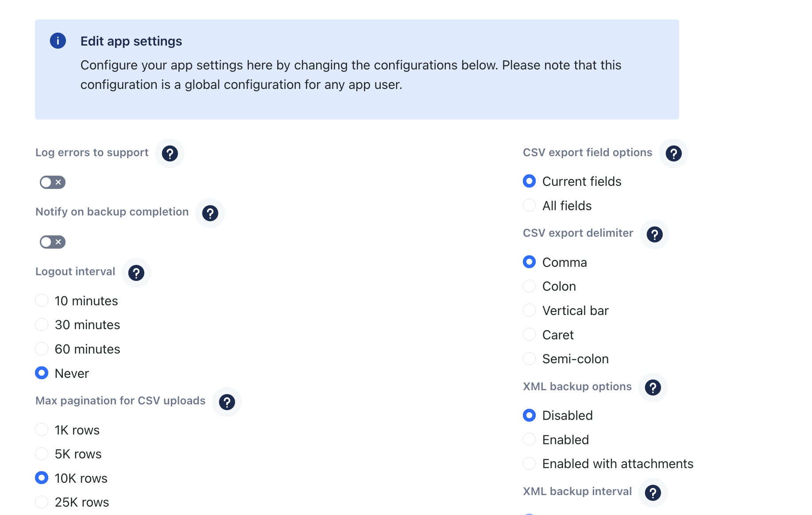812x515 pixels.
Task: Select 1K rows for CSV uploads
Action: pos(41,429)
